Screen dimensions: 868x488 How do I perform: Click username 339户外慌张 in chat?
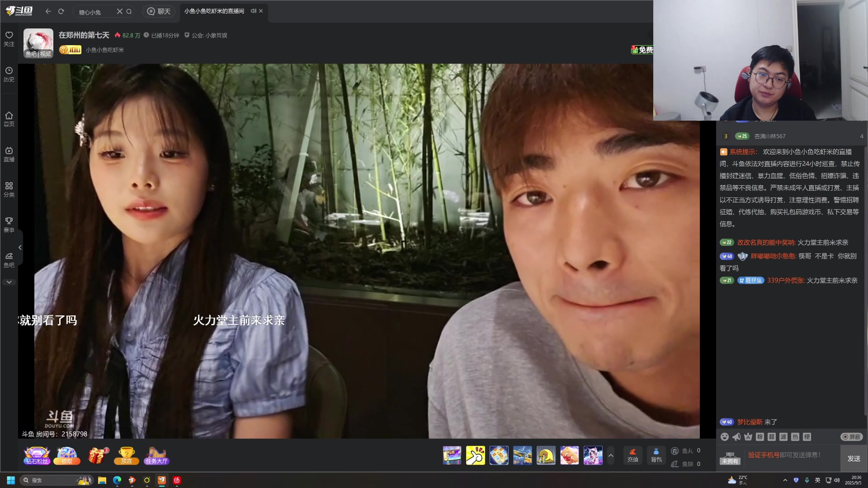pos(786,280)
